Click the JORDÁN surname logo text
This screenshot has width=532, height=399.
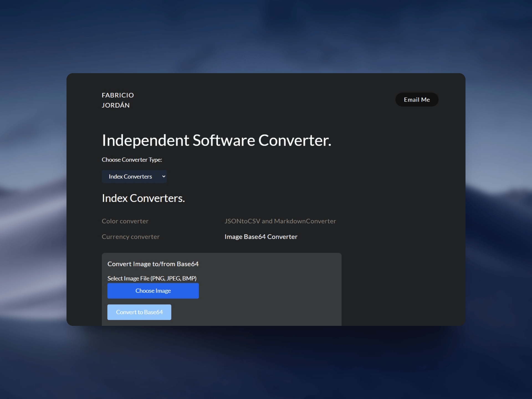[x=116, y=105]
